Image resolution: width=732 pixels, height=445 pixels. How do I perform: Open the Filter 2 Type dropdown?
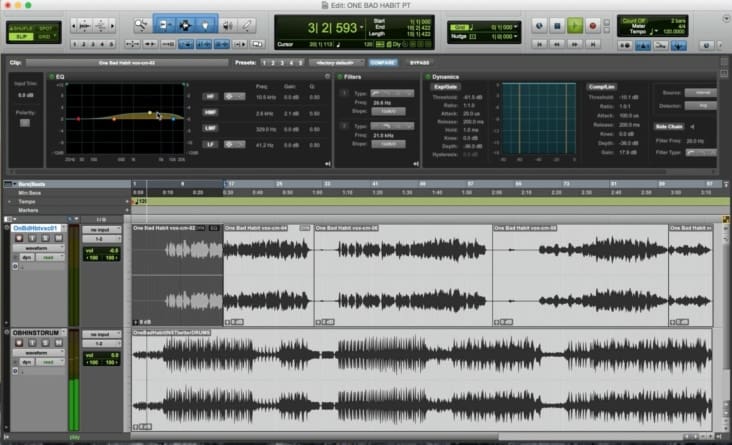click(392, 126)
